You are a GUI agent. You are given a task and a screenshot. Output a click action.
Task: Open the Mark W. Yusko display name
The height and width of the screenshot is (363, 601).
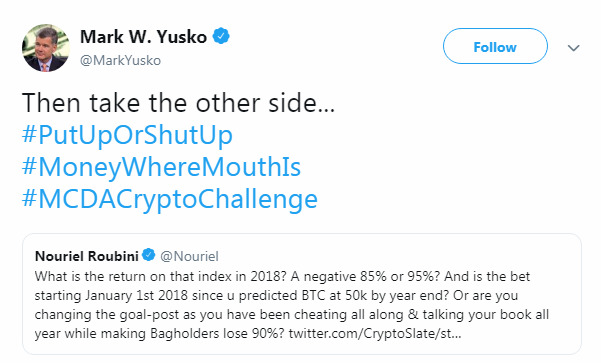tap(143, 37)
